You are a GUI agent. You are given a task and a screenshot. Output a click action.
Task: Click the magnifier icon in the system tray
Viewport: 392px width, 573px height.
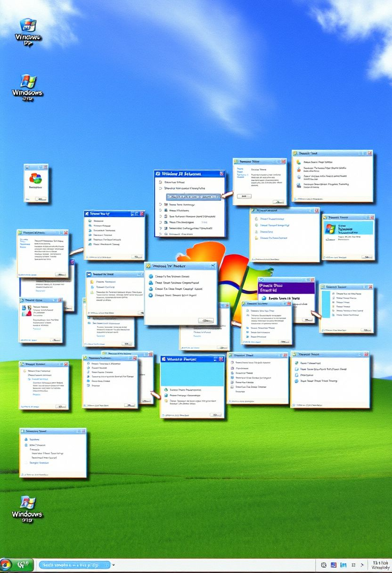coord(324,565)
